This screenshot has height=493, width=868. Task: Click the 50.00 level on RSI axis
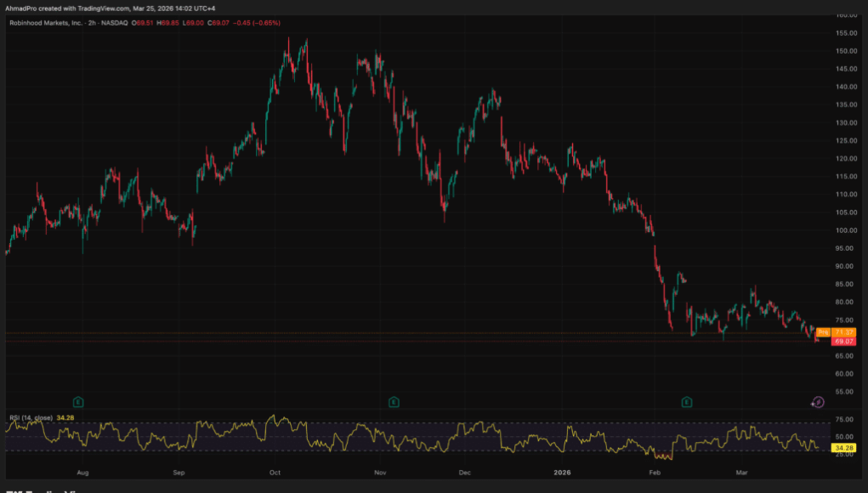(x=842, y=437)
